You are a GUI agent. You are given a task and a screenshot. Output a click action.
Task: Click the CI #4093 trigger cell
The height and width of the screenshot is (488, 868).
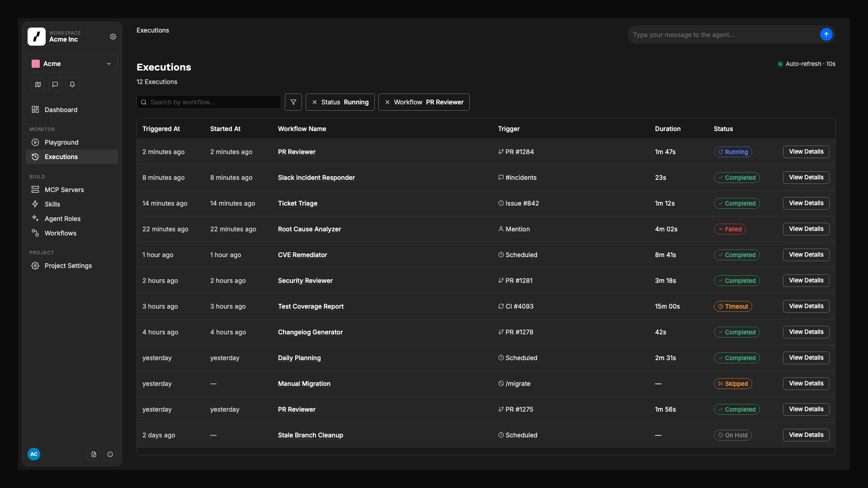click(516, 306)
